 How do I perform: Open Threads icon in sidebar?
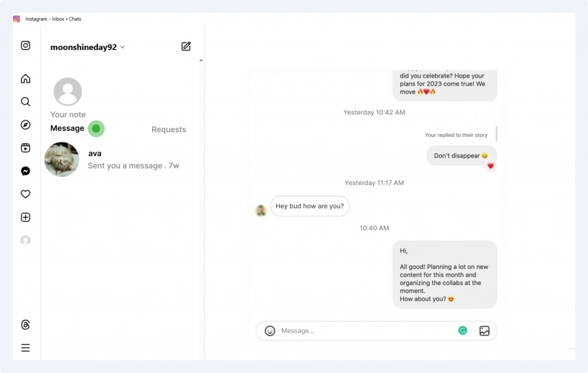[x=25, y=325]
